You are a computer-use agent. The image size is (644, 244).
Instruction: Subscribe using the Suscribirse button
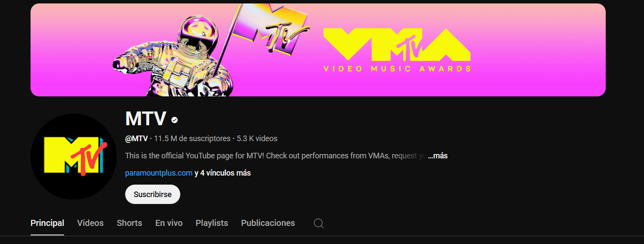(153, 195)
